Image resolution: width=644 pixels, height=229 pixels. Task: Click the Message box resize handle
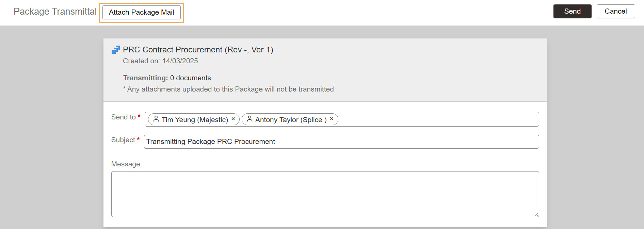[536, 214]
